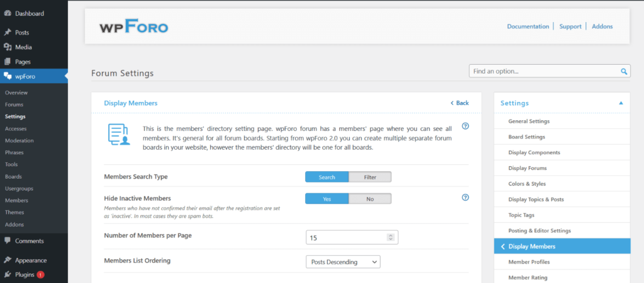The width and height of the screenshot is (644, 283).
Task: Click the search magnifier icon
Action: tap(625, 72)
